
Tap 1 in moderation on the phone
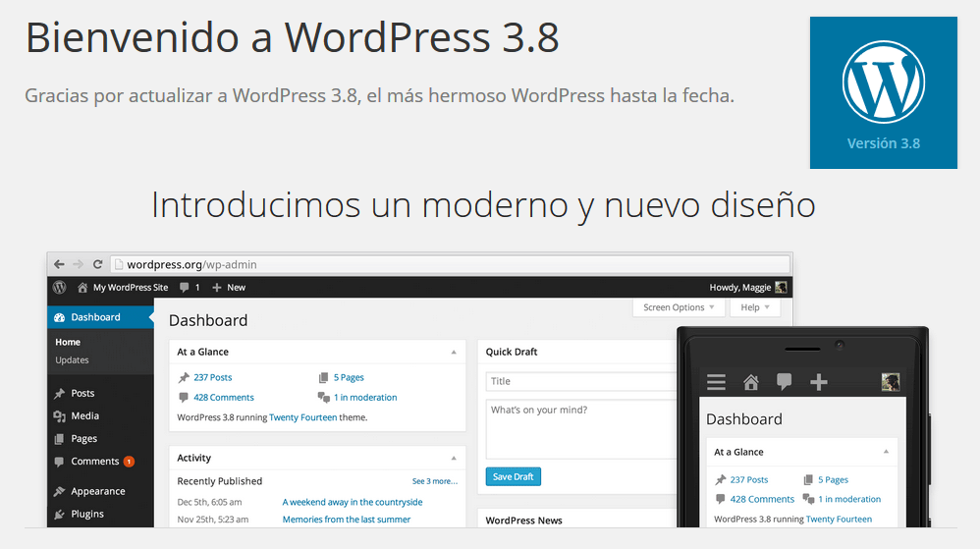[849, 500]
